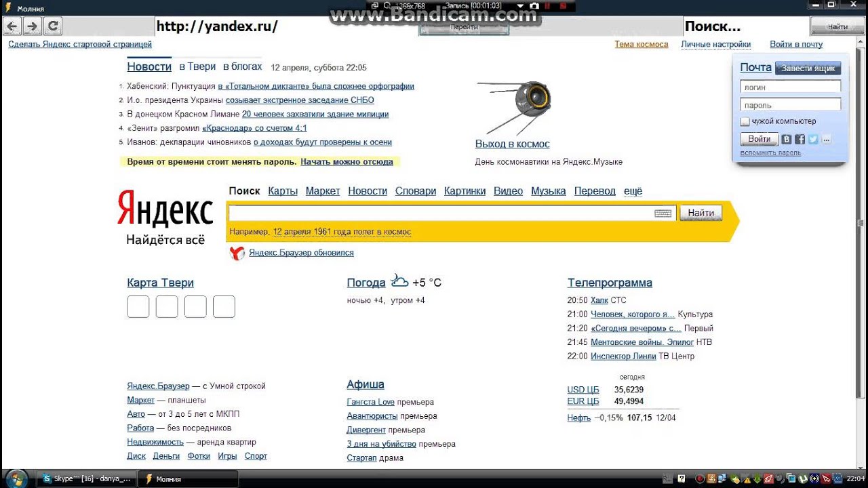This screenshot has height=488, width=868.
Task: Click the Начать можно отсюда password link
Action: click(x=347, y=162)
